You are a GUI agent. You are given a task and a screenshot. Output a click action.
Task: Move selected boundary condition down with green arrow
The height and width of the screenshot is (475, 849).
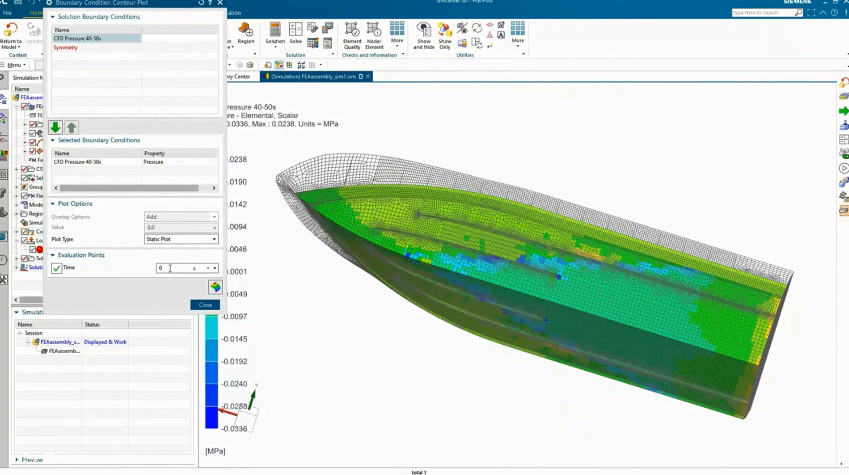tap(55, 127)
